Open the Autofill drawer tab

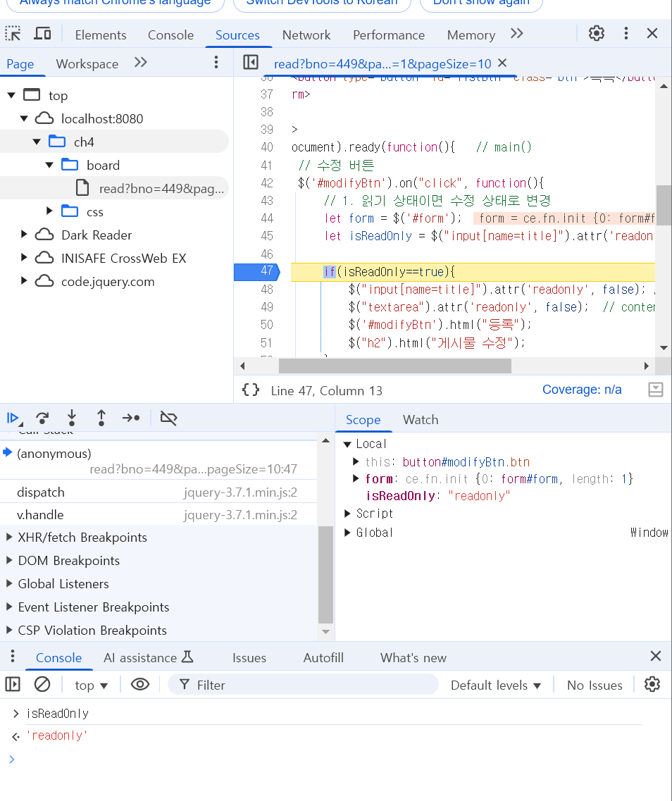point(323,658)
